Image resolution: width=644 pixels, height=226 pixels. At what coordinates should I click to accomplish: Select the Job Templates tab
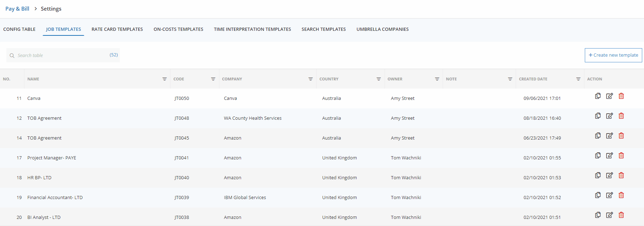(63, 29)
